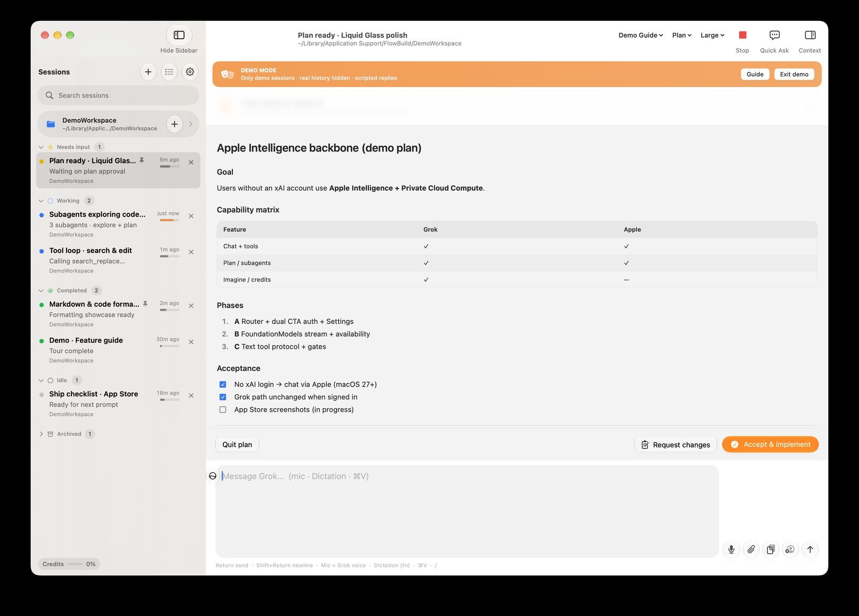Click the 'Capability matrix' heading
The width and height of the screenshot is (859, 616).
(248, 210)
